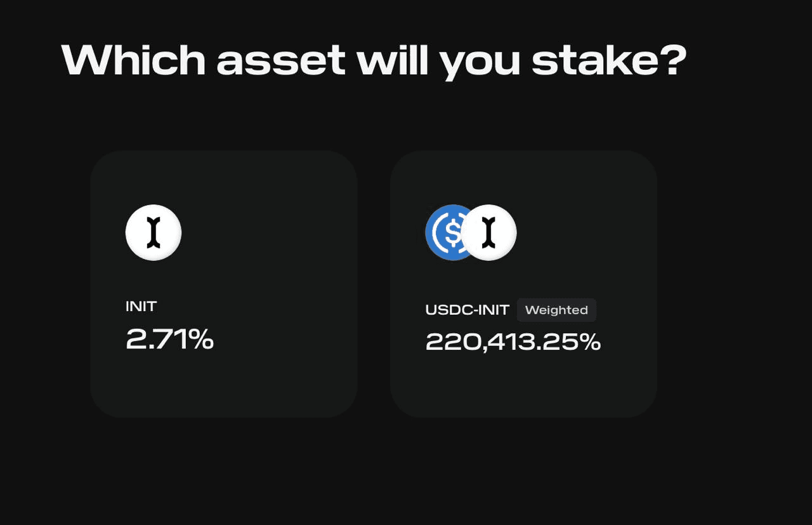The width and height of the screenshot is (812, 525).
Task: Click the 220,413.25% APR figure
Action: 513,342
